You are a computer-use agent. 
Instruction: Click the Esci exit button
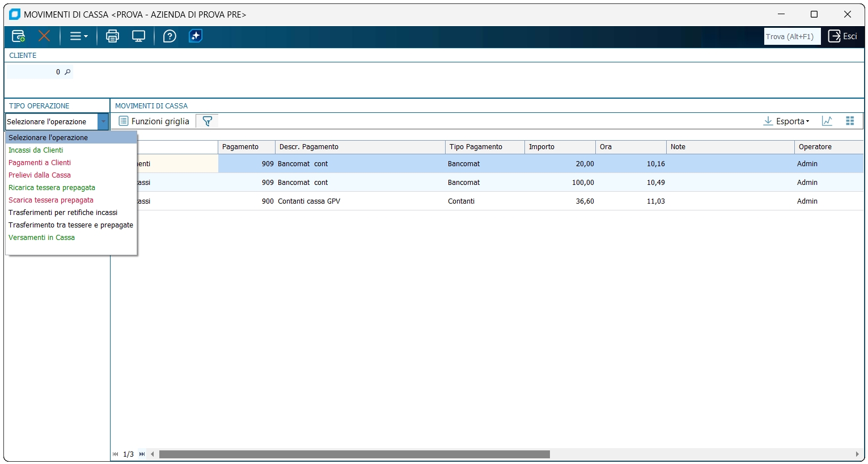[x=842, y=36]
